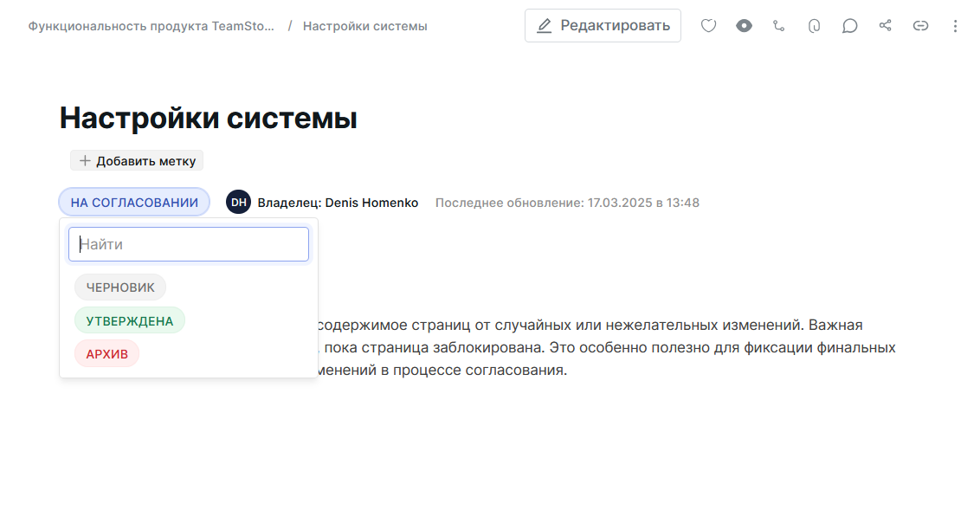
Task: Click the Редактировать button
Action: [603, 26]
